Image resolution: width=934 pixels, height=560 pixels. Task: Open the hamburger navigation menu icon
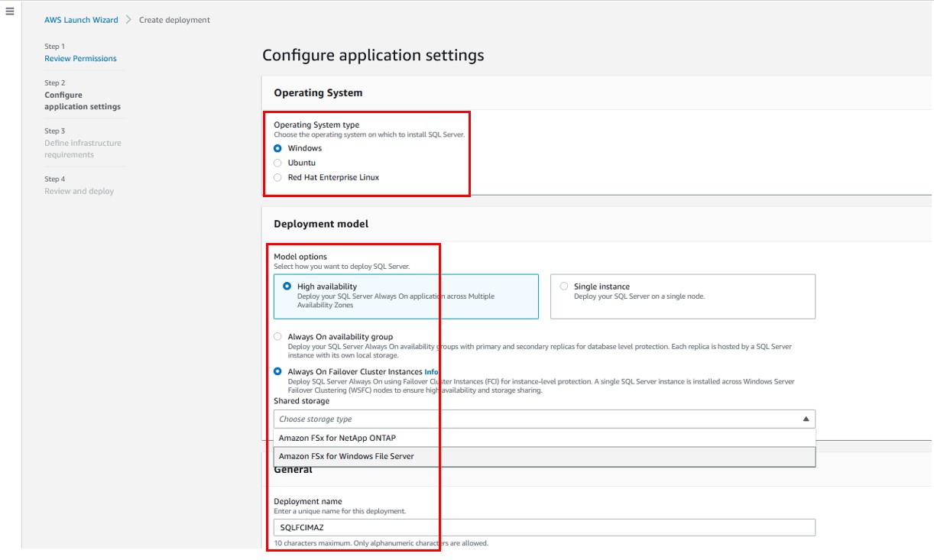pyautogui.click(x=10, y=12)
